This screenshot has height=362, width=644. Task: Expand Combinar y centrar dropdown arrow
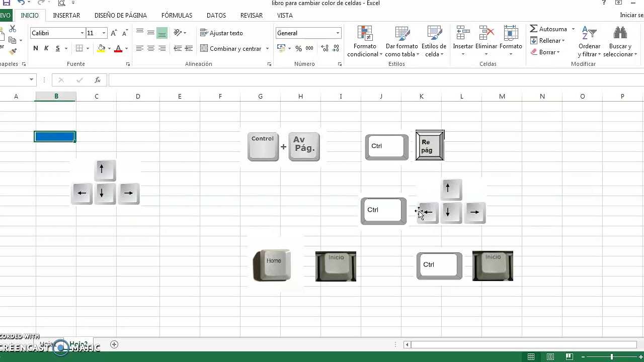point(267,49)
